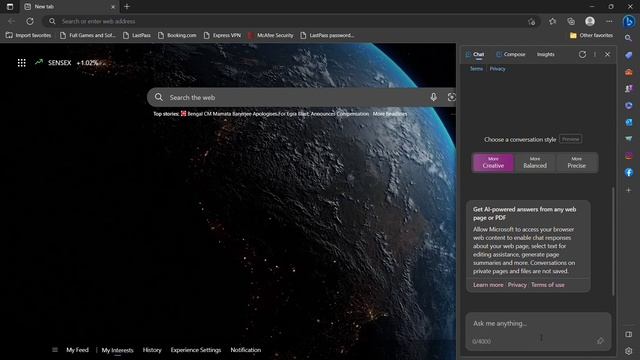Open the Collections icon in toolbar
Viewport: 640px width, 360px height.
(571, 21)
